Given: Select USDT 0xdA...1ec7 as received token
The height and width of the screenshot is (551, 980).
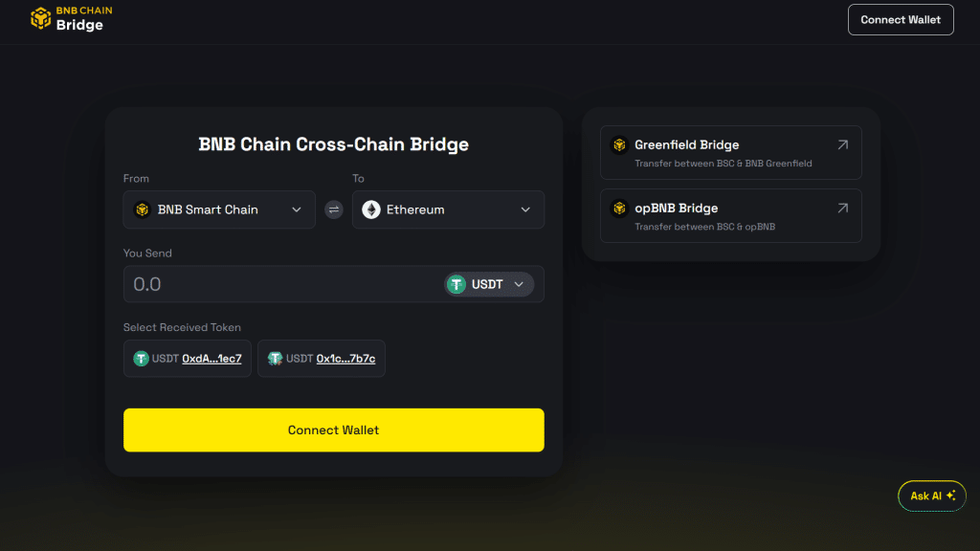Looking at the screenshot, I should [x=188, y=359].
